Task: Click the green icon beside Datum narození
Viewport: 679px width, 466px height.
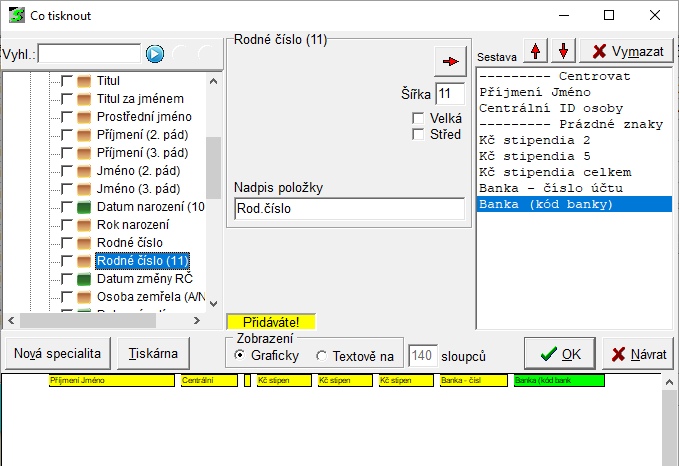Action: pyautogui.click(x=84, y=207)
